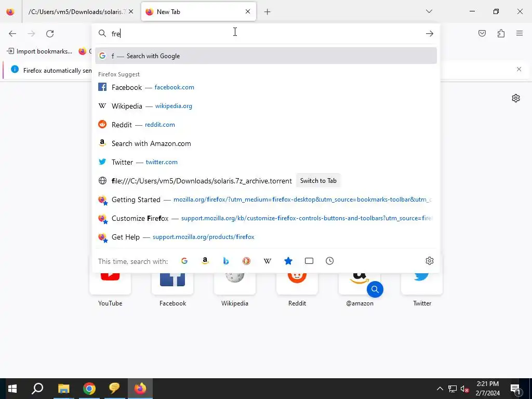Show hidden system tray icons
The width and height of the screenshot is (532, 399).
tap(440, 389)
